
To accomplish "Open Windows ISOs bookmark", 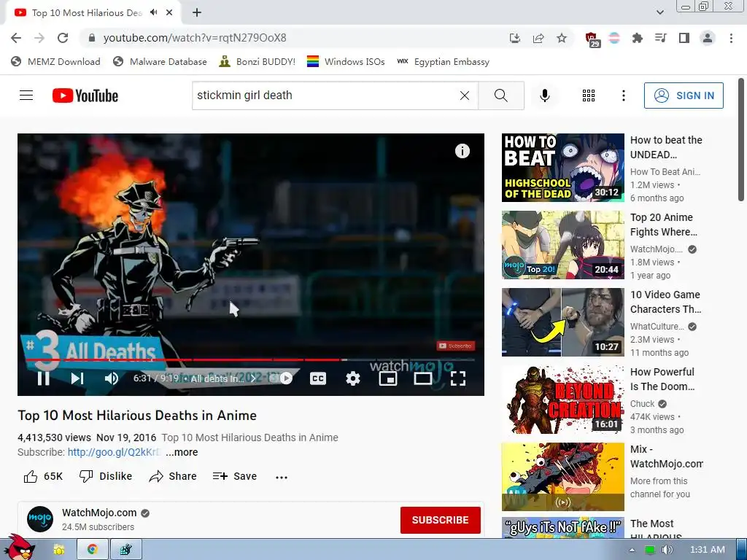I will click(x=346, y=61).
